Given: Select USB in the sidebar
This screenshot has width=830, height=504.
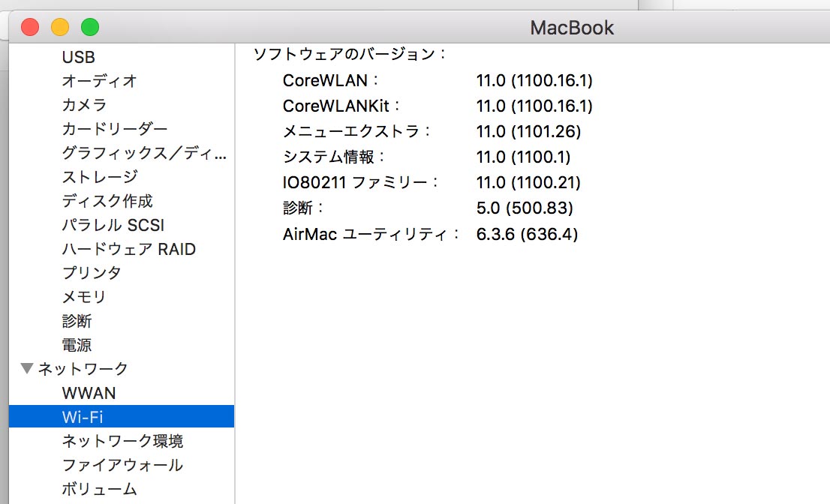Looking at the screenshot, I should [x=78, y=57].
